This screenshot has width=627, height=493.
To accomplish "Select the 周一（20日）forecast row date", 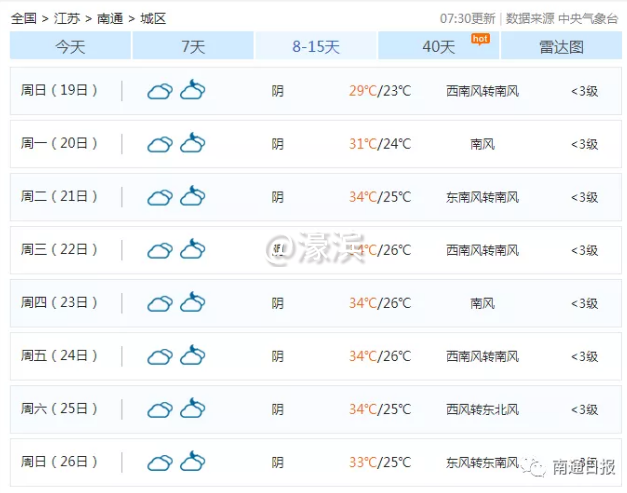I will [x=60, y=144].
